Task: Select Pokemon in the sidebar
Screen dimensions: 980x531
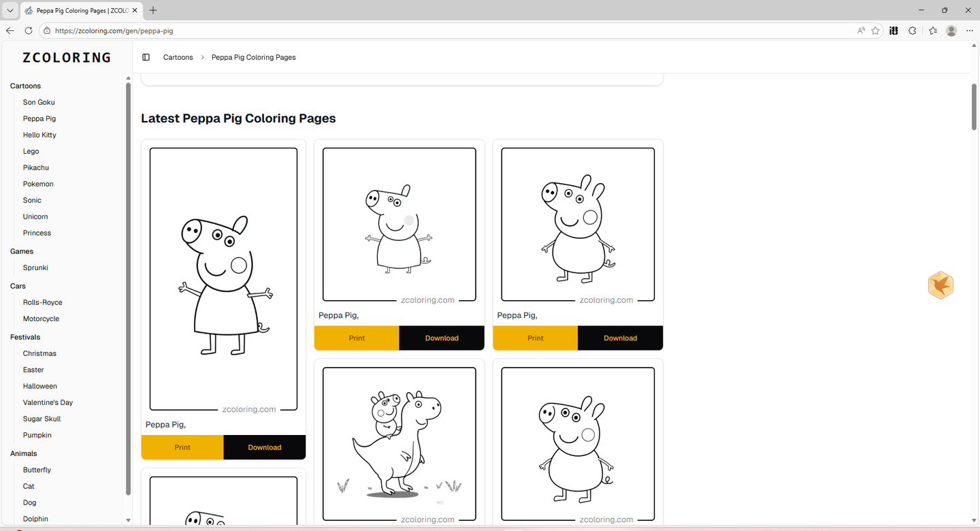Action: point(38,184)
